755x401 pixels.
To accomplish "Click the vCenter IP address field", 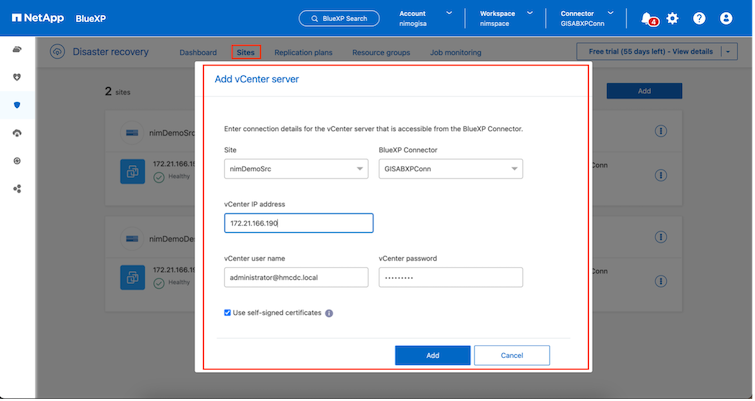I will [x=299, y=223].
